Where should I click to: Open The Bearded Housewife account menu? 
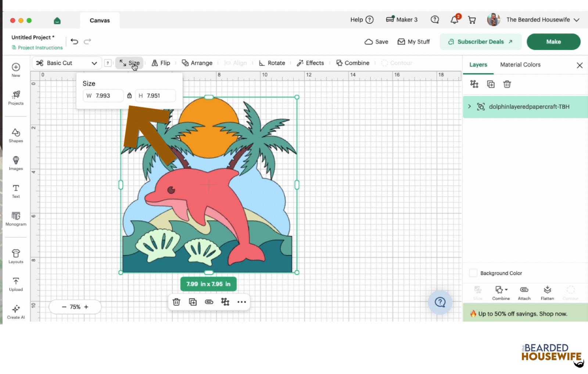pyautogui.click(x=533, y=19)
